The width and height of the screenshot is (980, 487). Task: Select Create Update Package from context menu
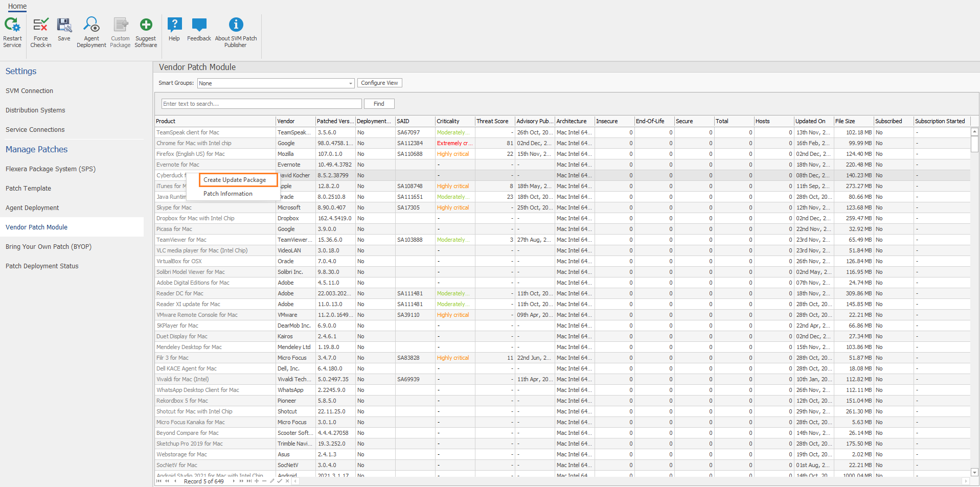[x=235, y=180]
